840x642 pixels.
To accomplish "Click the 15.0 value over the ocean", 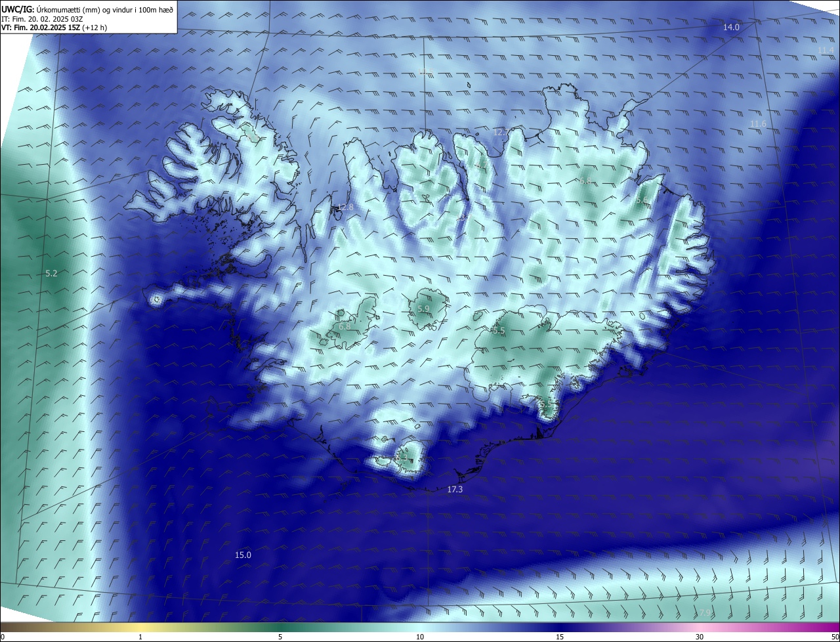I will (x=243, y=555).
